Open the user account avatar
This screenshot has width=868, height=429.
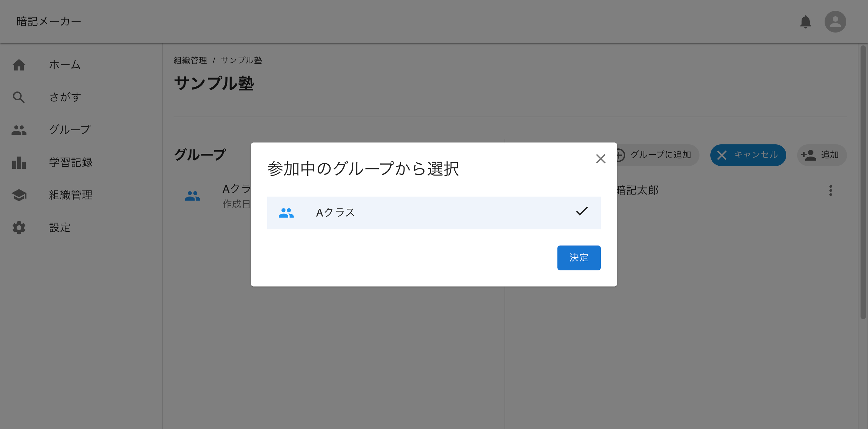click(x=835, y=22)
